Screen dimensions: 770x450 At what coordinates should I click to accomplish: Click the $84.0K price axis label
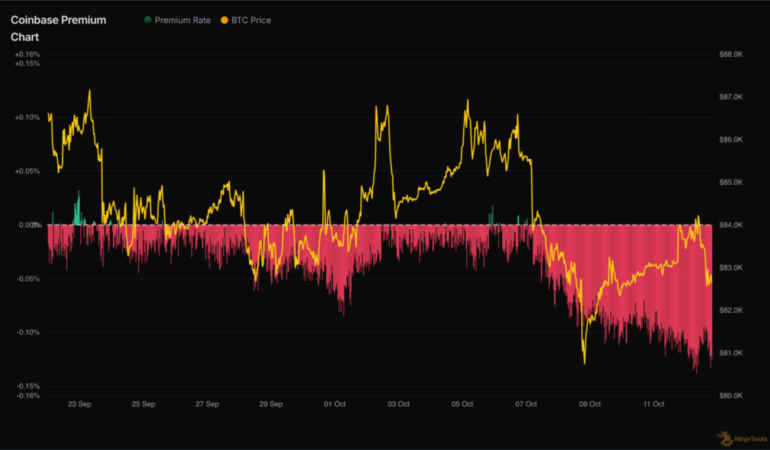(731, 225)
